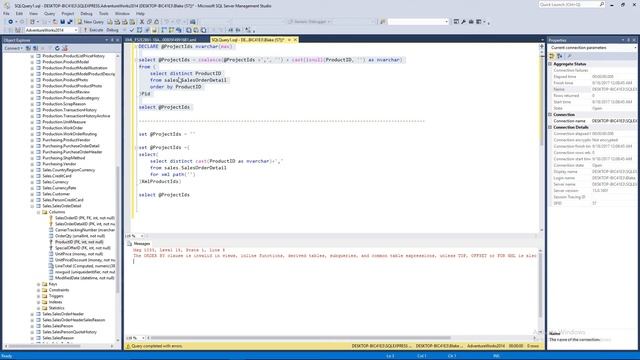This screenshot has height=360, width=640.
Task: Select Sales.CreditCard table in tree
Action: (57, 176)
